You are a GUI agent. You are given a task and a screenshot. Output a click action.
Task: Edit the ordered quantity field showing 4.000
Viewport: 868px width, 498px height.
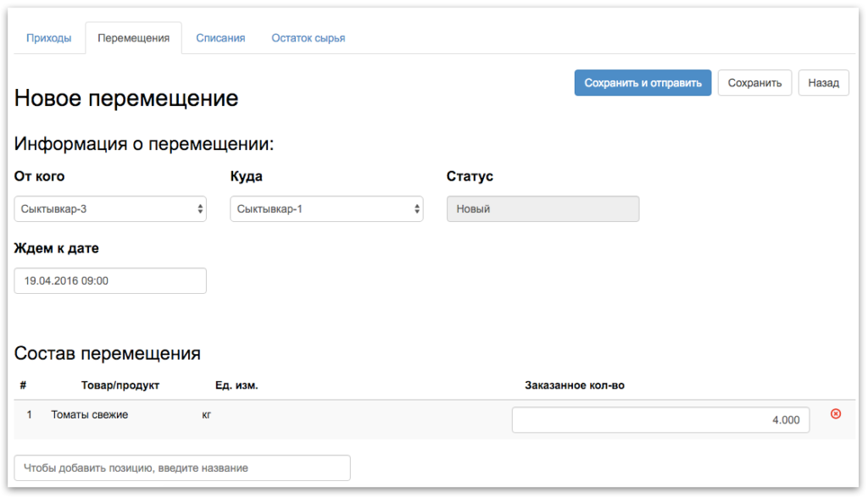pyautogui.click(x=660, y=420)
